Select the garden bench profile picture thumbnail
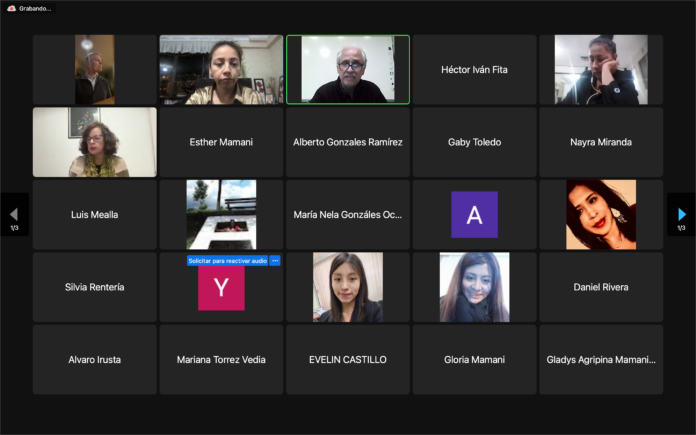The height and width of the screenshot is (435, 696). (221, 214)
